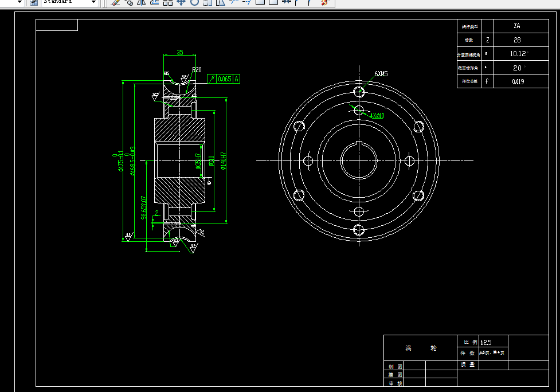Viewport: 560px width, 392px height.
Task: Select the Offset tool in toolbar
Action: [155, 2]
